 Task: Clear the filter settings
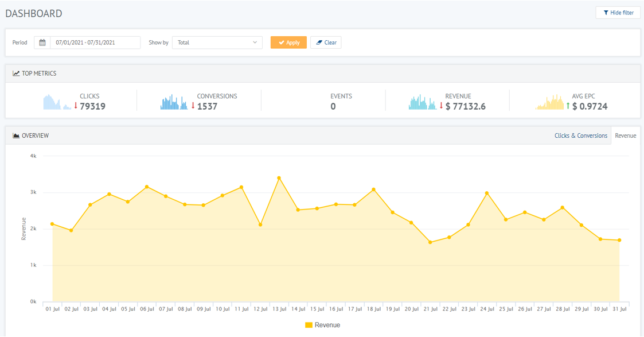(326, 42)
